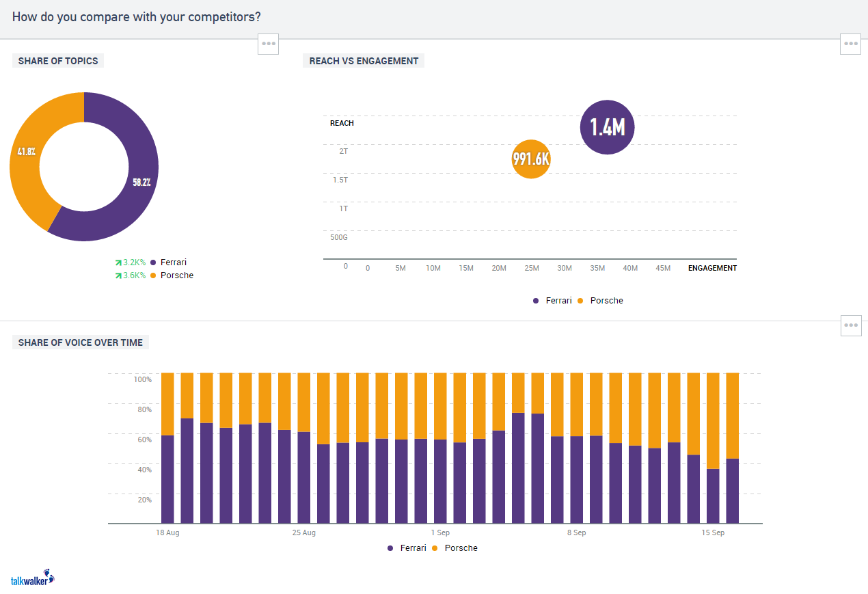Viewport: 868px width, 594px height.
Task: Click the purple Ferrari segment of the 1 Sep bar
Action: [x=441, y=482]
